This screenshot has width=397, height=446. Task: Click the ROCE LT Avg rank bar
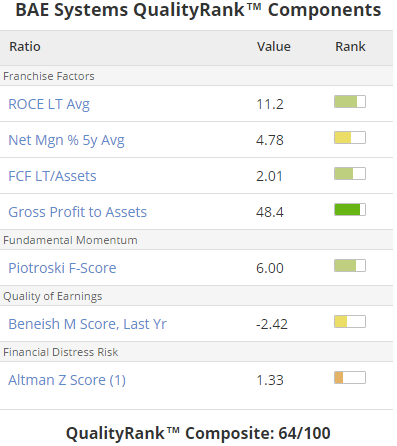pos(350,102)
